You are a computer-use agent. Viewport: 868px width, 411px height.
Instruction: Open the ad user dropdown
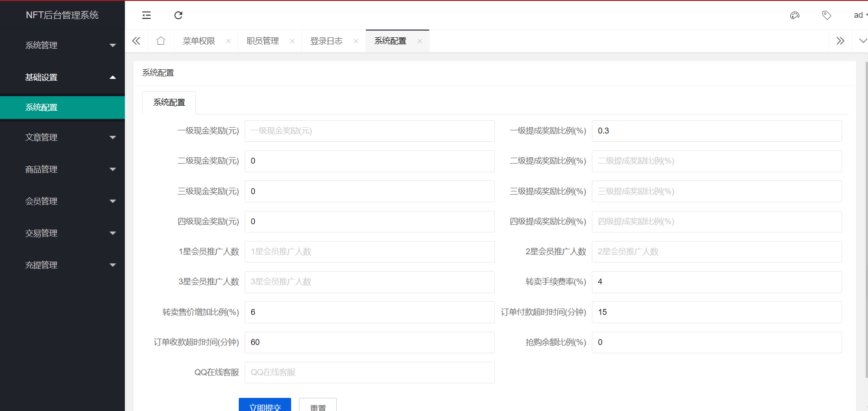coord(858,15)
